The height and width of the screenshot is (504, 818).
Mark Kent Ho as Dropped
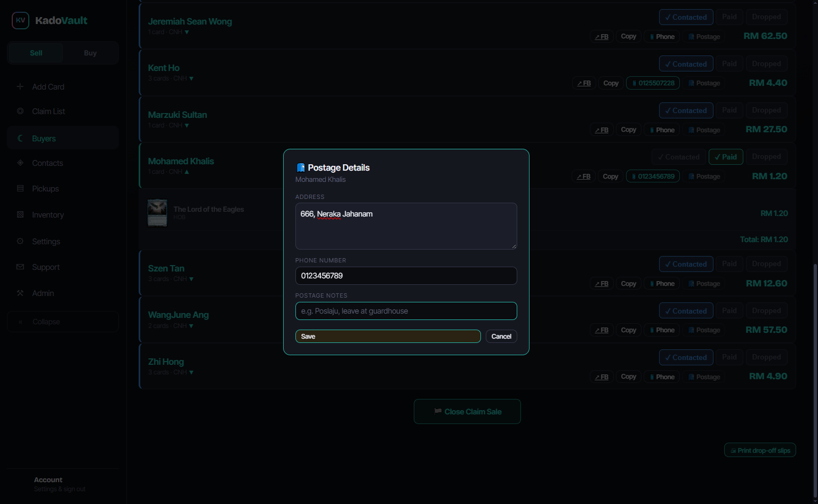766,63
